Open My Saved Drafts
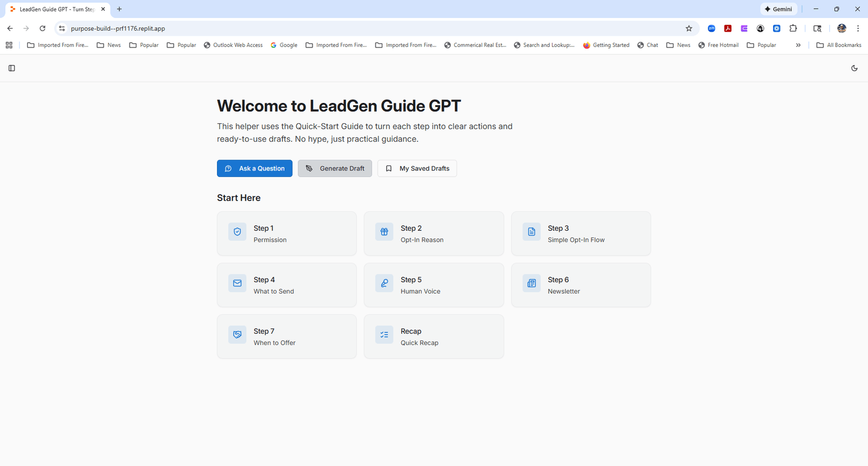Screen dimensions: 868x466 coord(417,168)
